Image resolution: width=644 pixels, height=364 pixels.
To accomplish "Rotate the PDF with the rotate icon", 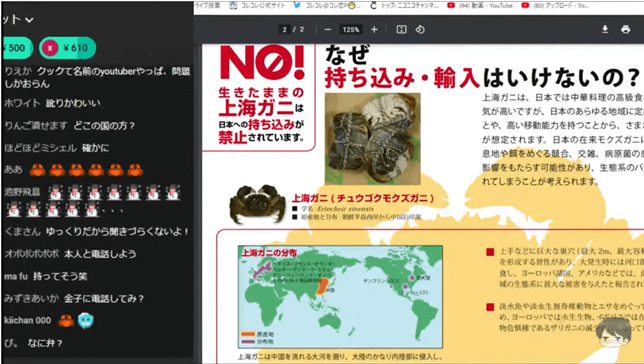I will (x=420, y=29).
